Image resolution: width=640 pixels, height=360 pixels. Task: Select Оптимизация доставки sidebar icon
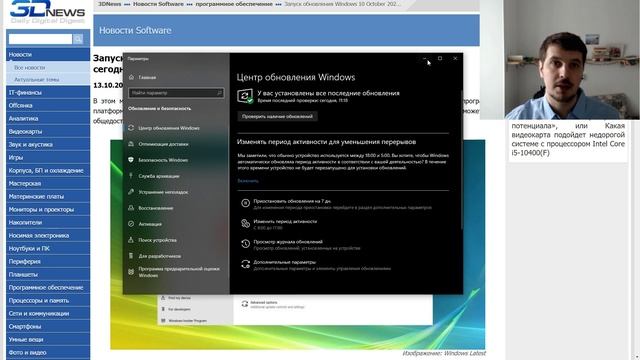[x=131, y=144]
